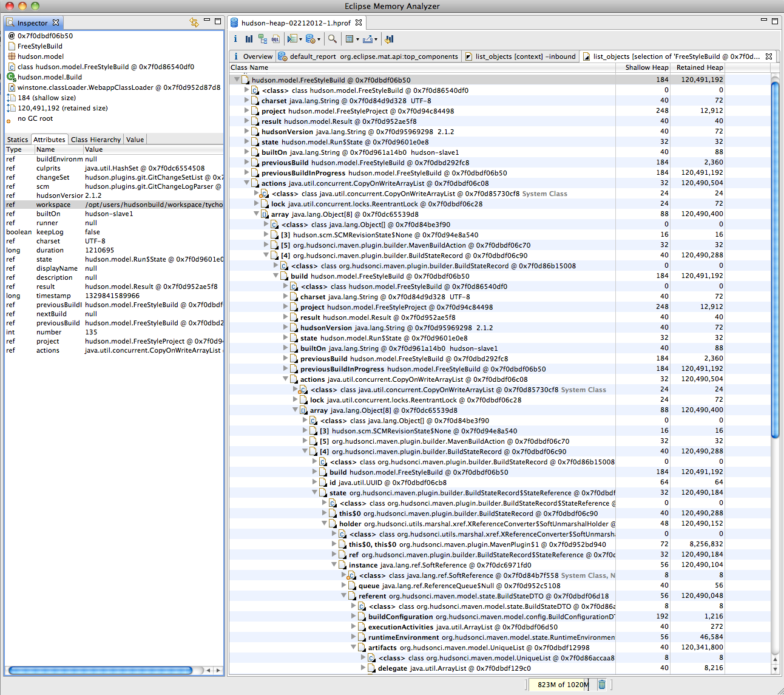The width and height of the screenshot is (784, 695).
Task: Open the Export dropdown arrow
Action: click(376, 39)
